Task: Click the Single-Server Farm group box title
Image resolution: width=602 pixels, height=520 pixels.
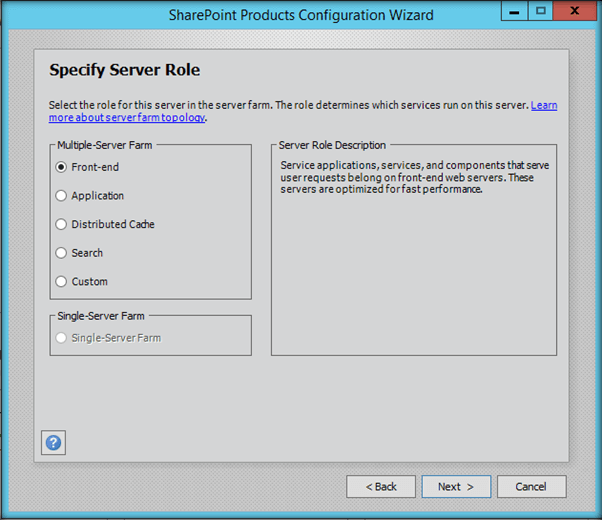Action: pyautogui.click(x=100, y=316)
